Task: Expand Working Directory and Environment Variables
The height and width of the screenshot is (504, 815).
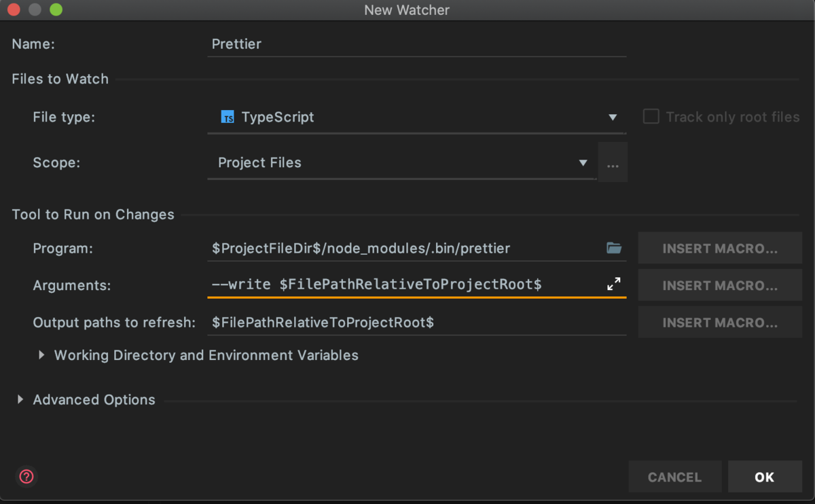Action: pyautogui.click(x=41, y=355)
